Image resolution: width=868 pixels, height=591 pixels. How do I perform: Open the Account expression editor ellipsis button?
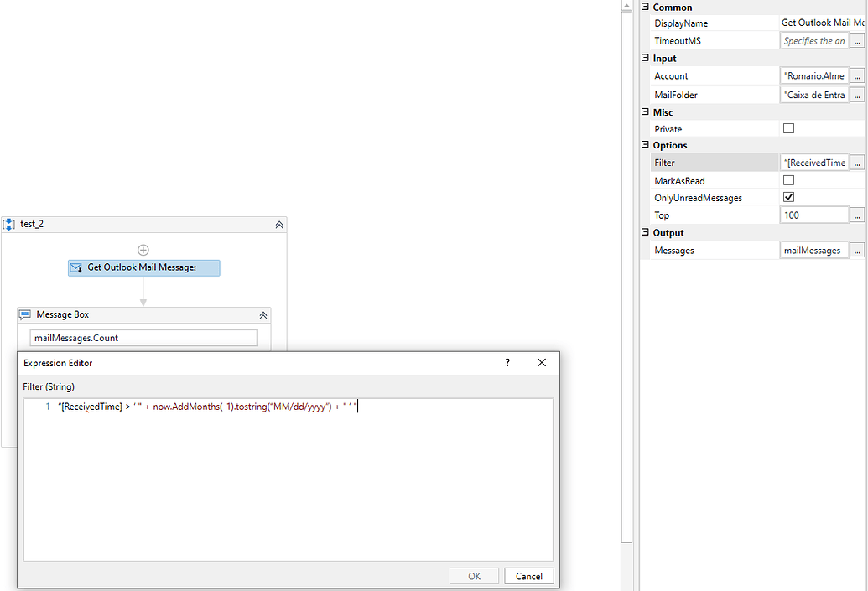tap(857, 76)
